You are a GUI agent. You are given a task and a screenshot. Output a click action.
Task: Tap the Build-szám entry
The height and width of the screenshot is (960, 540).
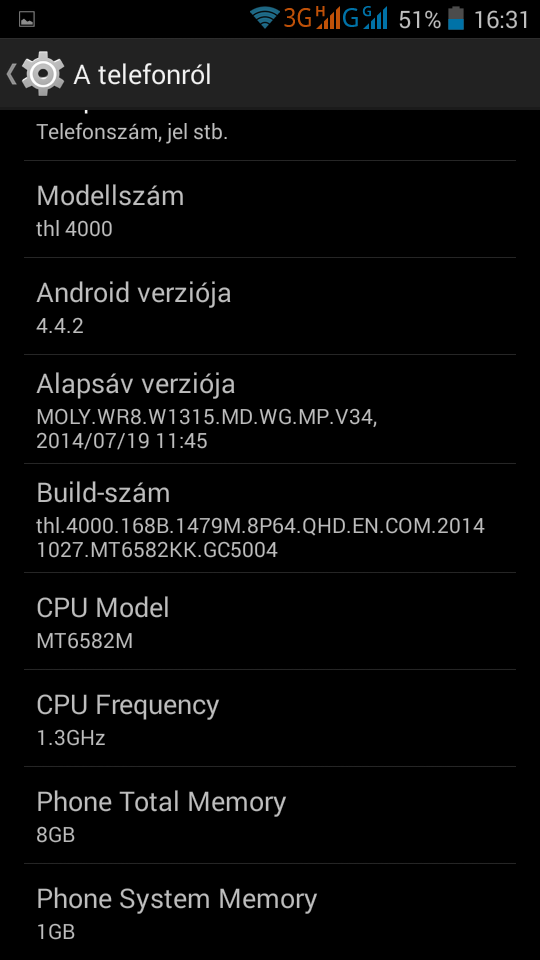click(270, 518)
